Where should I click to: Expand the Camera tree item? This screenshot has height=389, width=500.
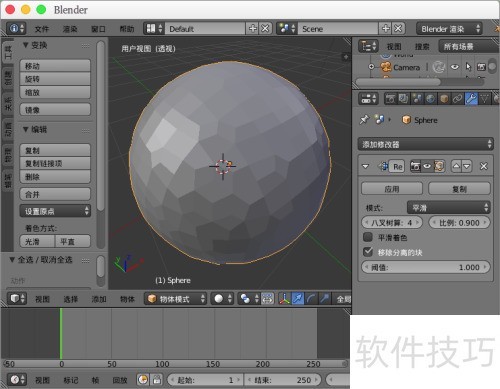click(371, 67)
